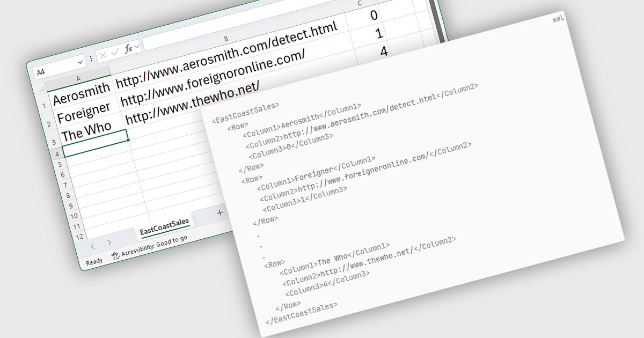
Task: Select row header 2
Action: coord(48,124)
